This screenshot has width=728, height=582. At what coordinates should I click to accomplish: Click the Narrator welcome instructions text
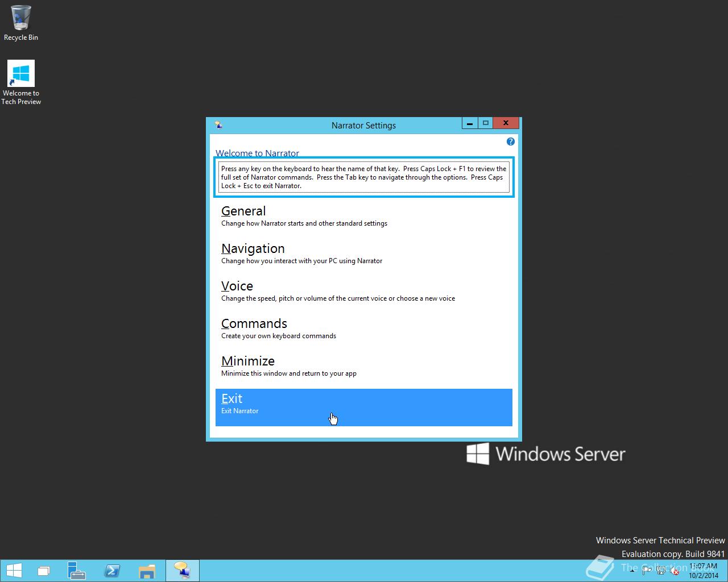coord(364,177)
